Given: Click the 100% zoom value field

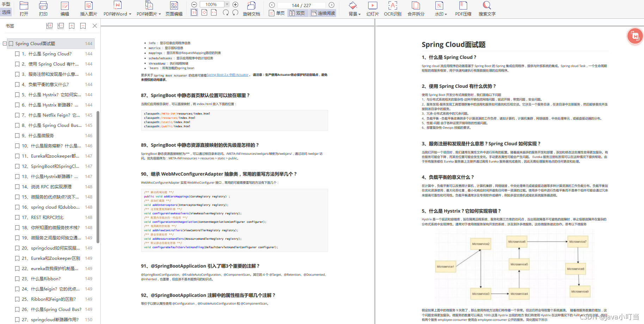Looking at the screenshot, I should point(212,5).
